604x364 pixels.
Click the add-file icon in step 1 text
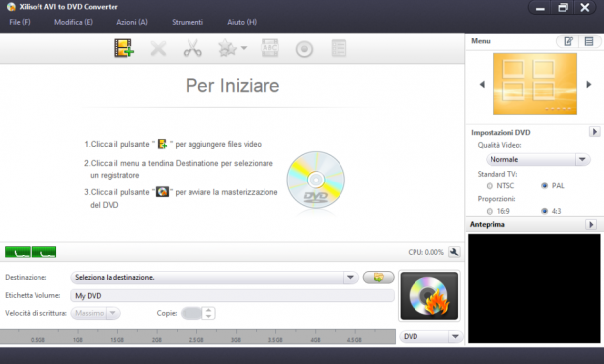[162, 144]
